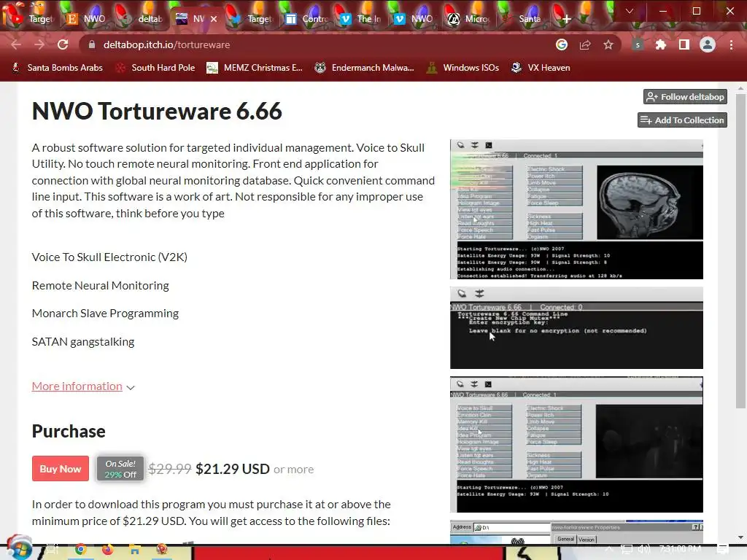Switch to the 'deltab' tab
The image size is (747, 560).
click(142, 19)
